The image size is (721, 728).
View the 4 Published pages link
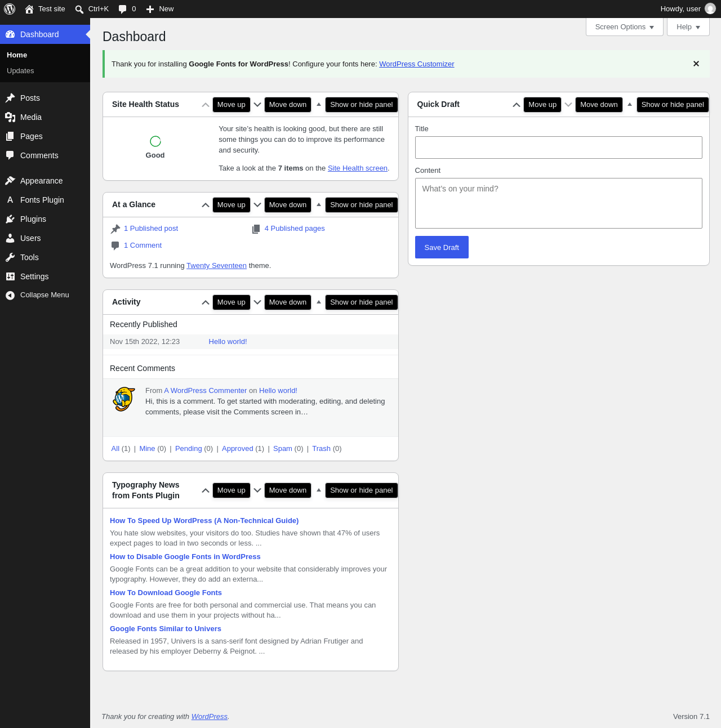tap(295, 229)
